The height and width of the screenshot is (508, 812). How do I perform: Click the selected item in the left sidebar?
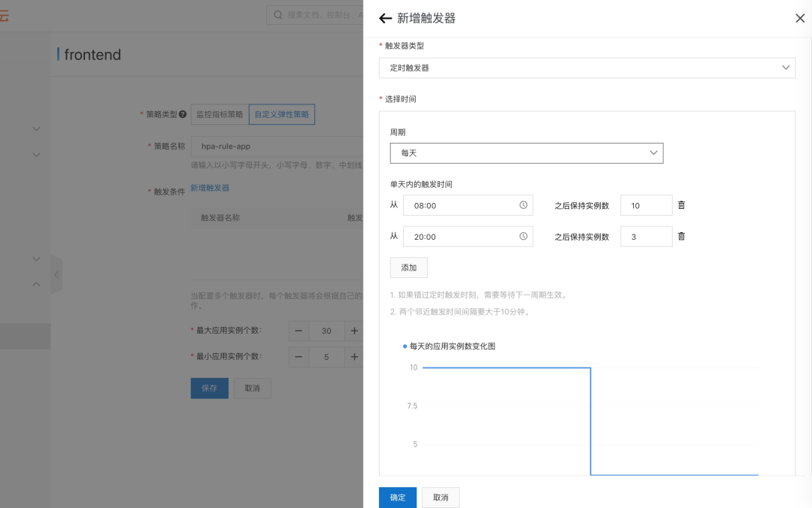tap(26, 337)
